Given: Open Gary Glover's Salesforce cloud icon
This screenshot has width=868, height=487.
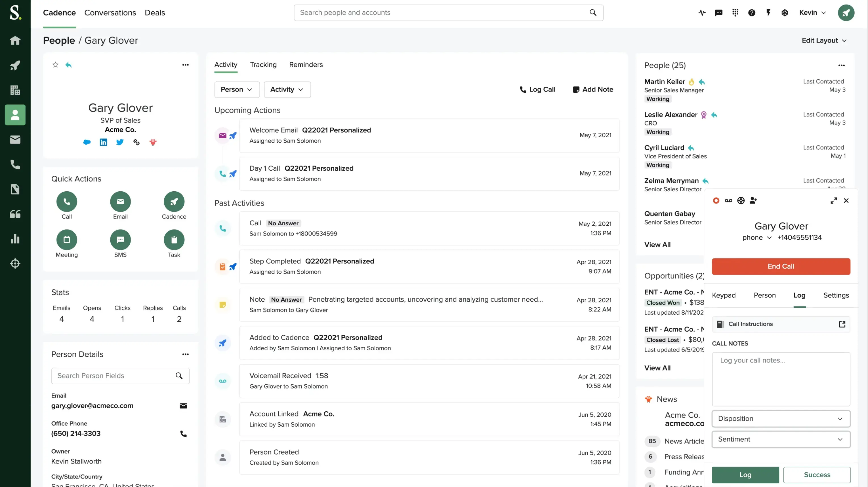Looking at the screenshot, I should coord(87,142).
